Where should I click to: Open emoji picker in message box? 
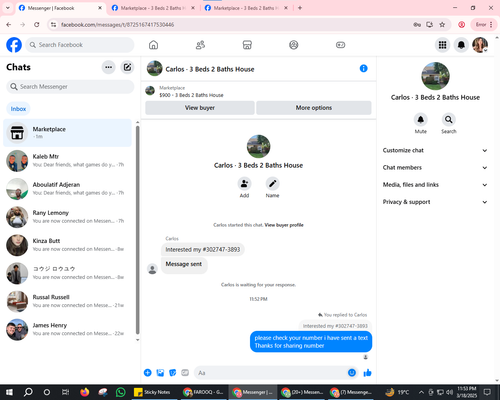coord(352,373)
